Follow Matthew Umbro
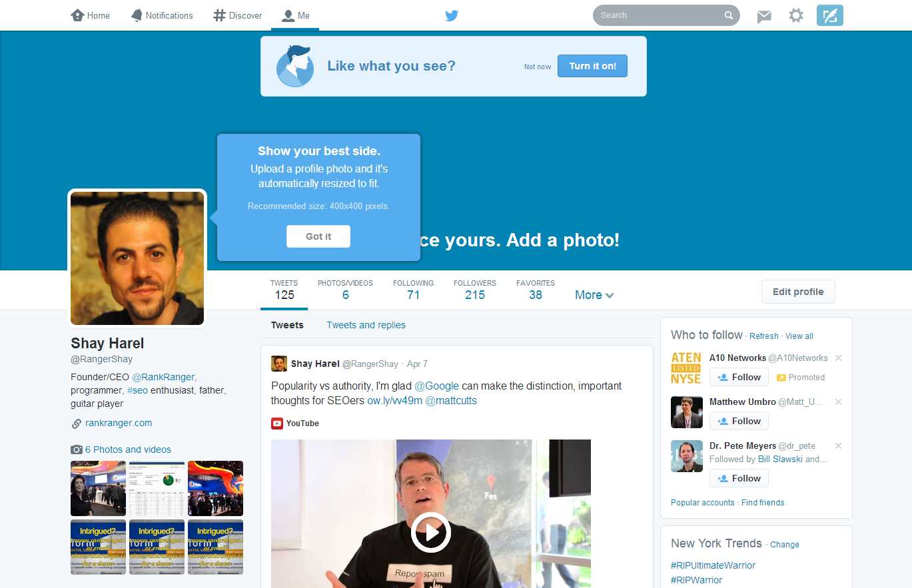Image resolution: width=912 pixels, height=588 pixels. [739, 421]
